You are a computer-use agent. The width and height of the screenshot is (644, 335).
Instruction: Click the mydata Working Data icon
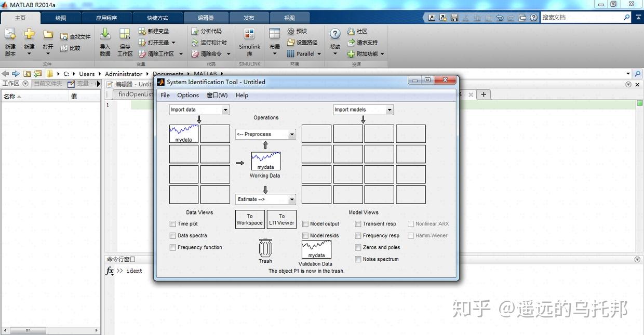(x=265, y=161)
